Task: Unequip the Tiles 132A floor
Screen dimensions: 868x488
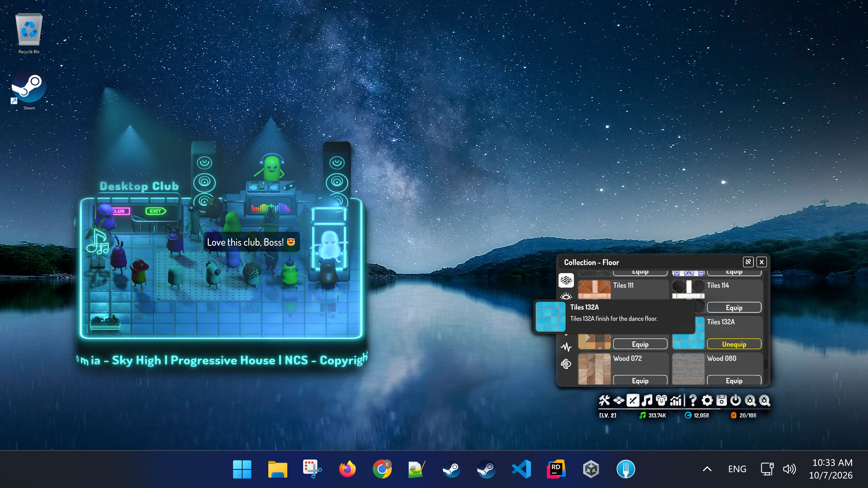Action: [x=734, y=344]
